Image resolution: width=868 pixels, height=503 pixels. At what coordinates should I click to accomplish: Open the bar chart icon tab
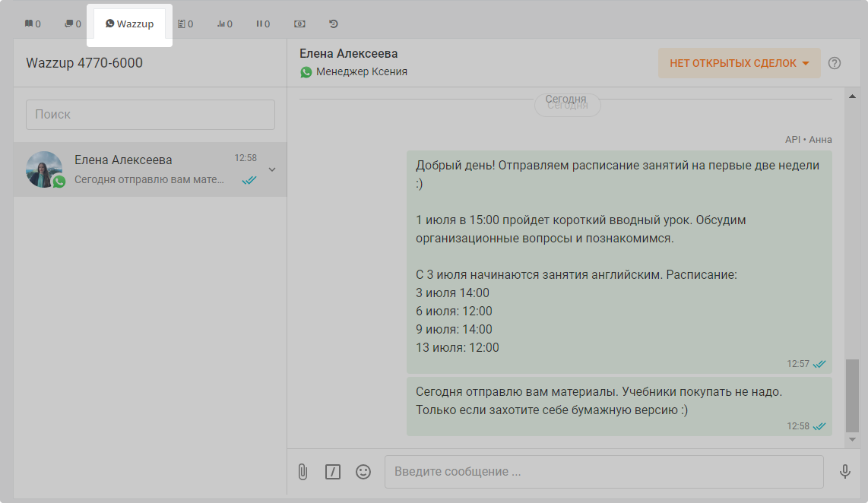[224, 24]
